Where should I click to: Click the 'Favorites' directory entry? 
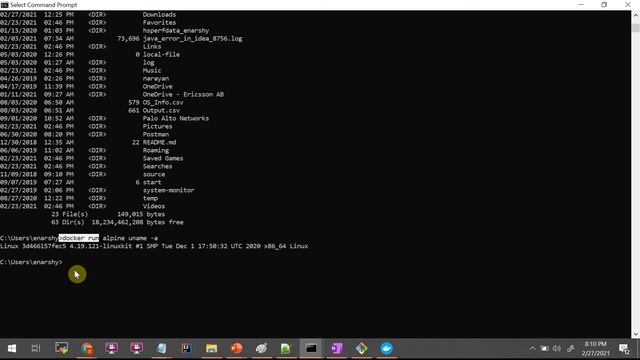159,22
